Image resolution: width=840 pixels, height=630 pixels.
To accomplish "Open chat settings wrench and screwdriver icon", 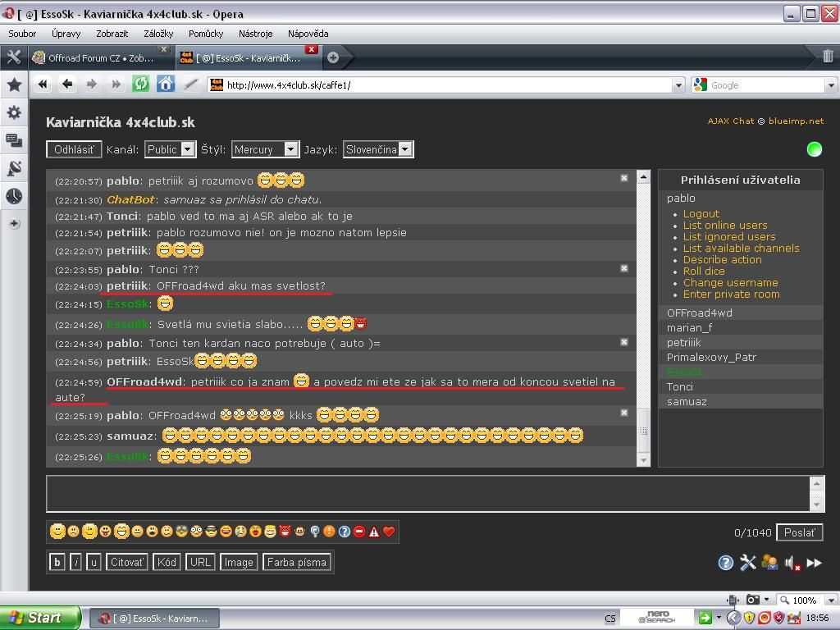I will coord(748,563).
